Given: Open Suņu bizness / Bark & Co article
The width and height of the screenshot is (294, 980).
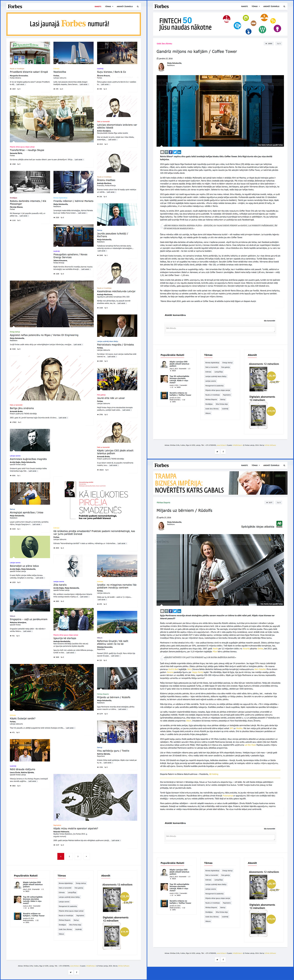Looking at the screenshot, I should point(112,72).
